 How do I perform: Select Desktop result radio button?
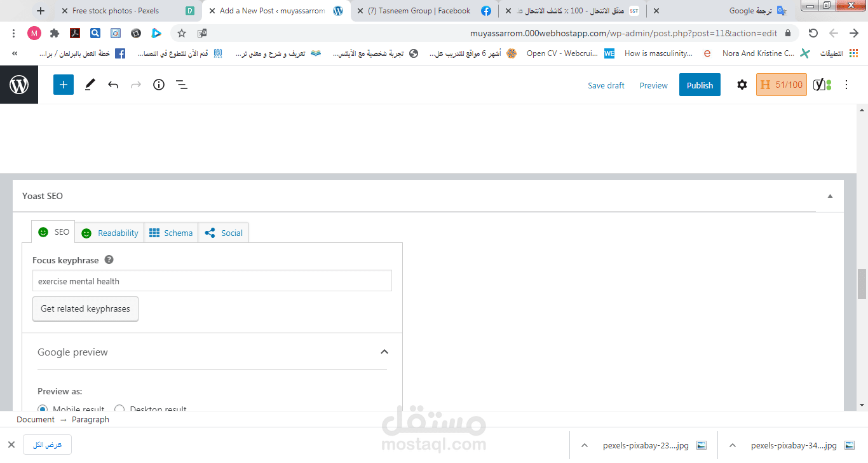point(119,410)
